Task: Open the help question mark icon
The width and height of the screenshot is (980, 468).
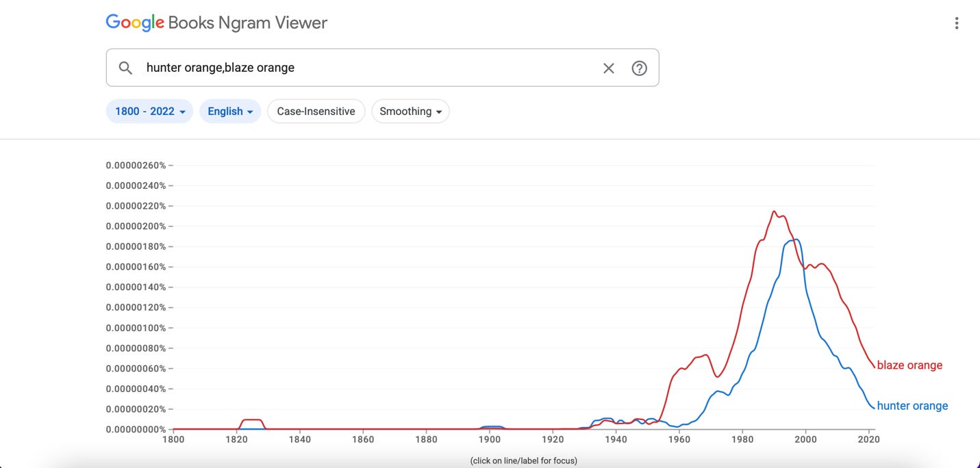Action: (639, 68)
